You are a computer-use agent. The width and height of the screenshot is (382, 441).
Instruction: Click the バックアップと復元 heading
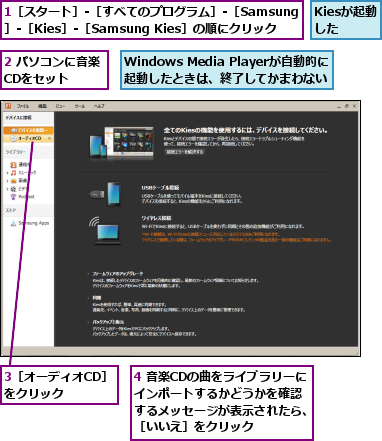click(x=108, y=322)
